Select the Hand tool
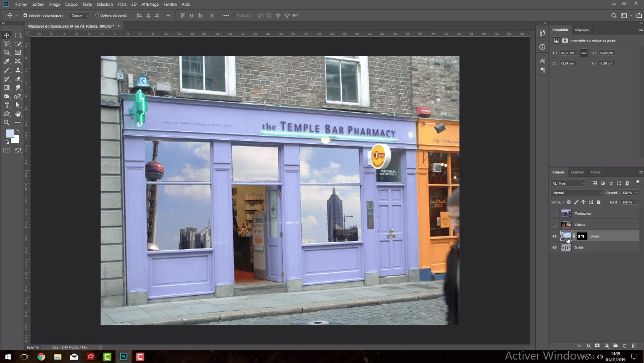This screenshot has width=644, height=363. pos(18,114)
